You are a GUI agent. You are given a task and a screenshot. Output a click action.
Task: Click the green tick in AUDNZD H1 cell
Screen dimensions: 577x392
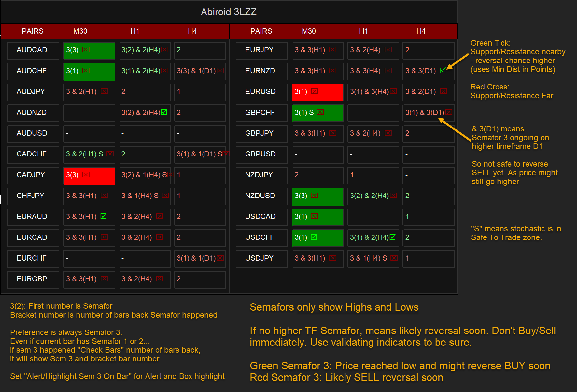(164, 112)
